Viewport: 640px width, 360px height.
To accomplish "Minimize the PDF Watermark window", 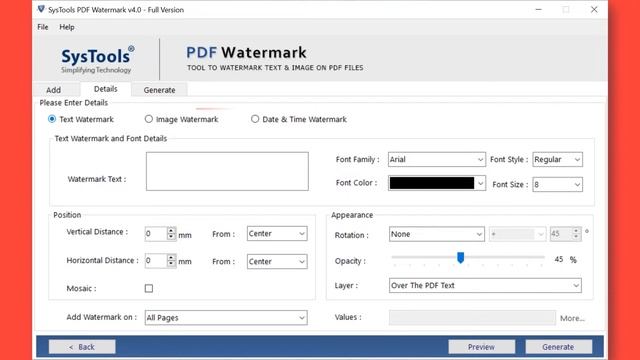I will [x=539, y=9].
